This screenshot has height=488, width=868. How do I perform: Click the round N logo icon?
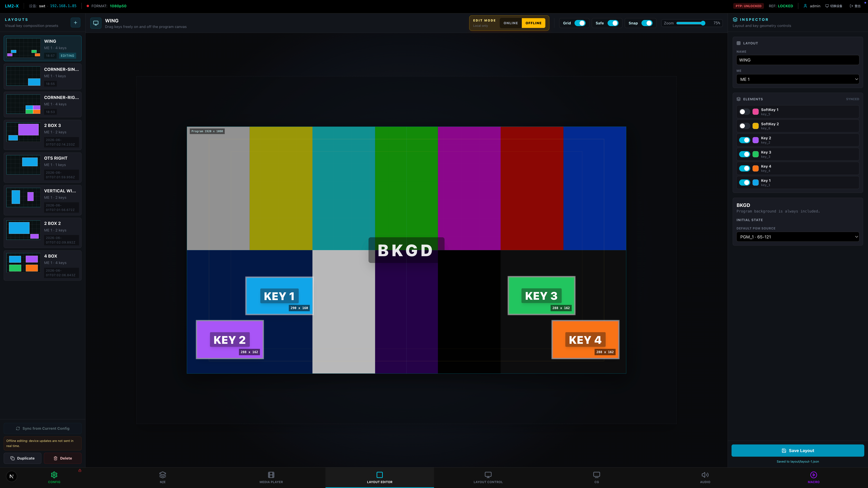[12, 476]
